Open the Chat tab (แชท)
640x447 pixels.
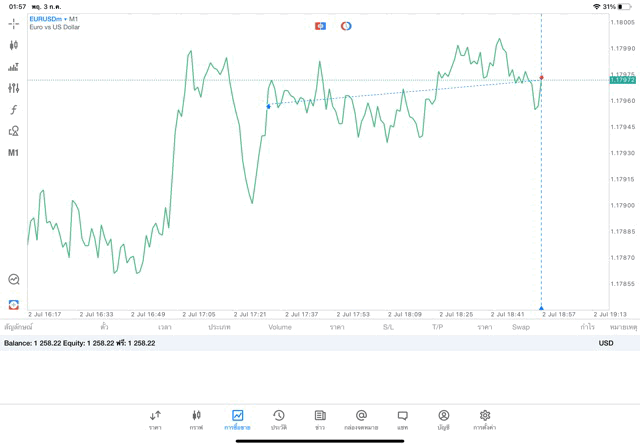[402, 420]
